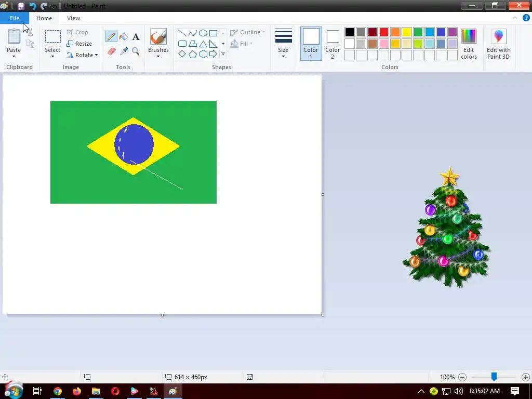Click the zoom slider handle
This screenshot has width=532, height=399.
[494, 376]
